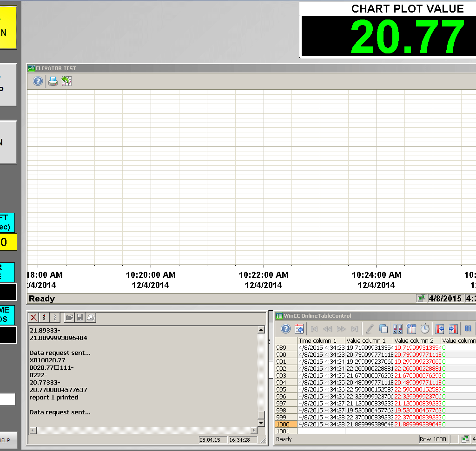Open help in WinCC OnlineTableControl toolbar

click(x=285, y=329)
